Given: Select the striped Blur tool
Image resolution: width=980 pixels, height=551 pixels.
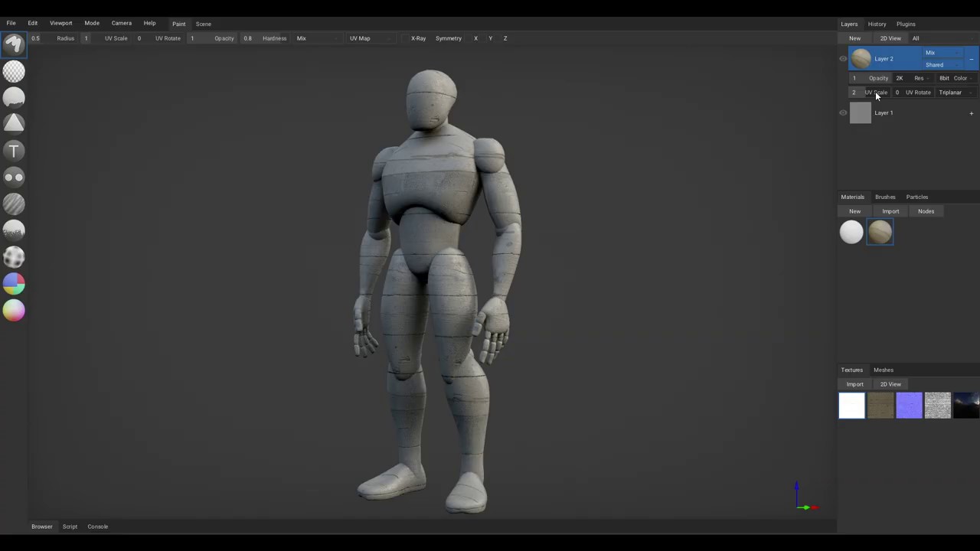Looking at the screenshot, I should point(14,204).
